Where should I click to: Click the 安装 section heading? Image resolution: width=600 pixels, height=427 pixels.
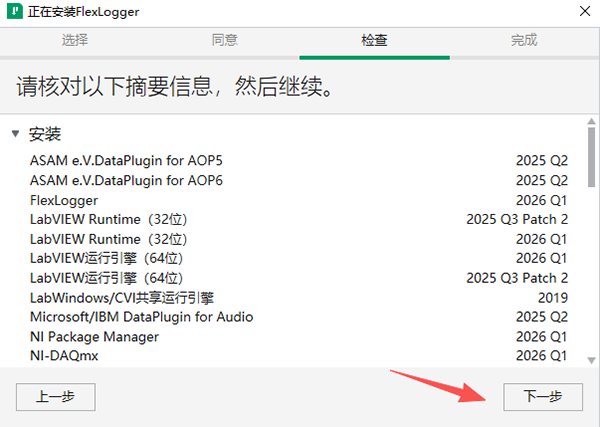[45, 134]
